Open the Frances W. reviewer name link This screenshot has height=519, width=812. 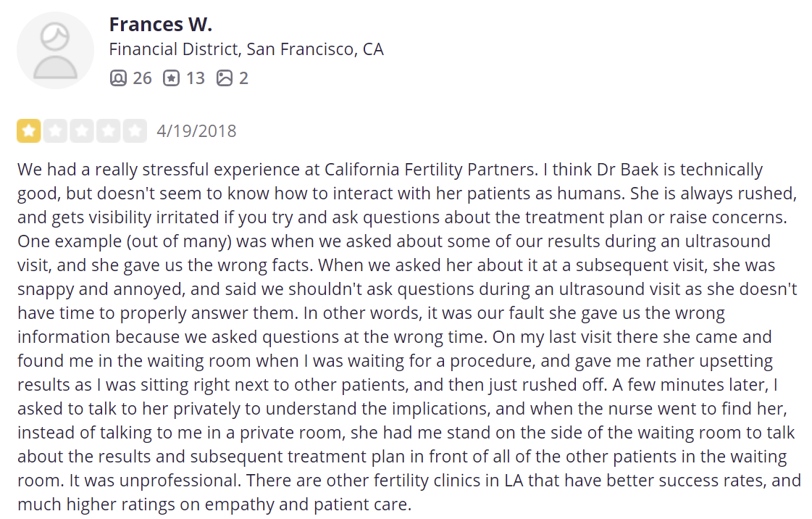click(x=160, y=24)
